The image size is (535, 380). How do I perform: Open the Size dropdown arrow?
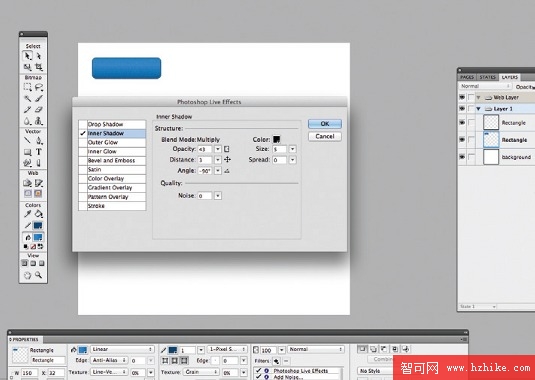(292, 149)
